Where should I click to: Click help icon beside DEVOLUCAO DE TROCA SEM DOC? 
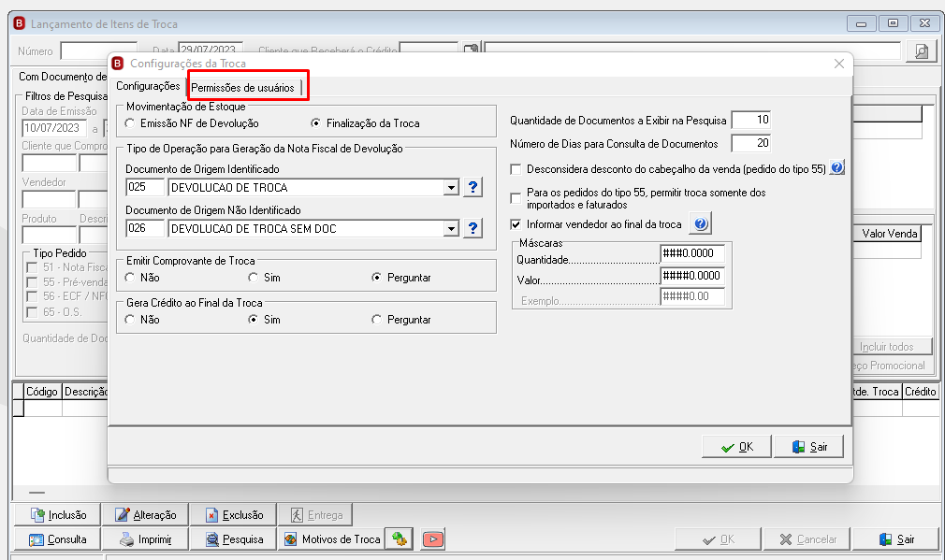click(x=473, y=228)
